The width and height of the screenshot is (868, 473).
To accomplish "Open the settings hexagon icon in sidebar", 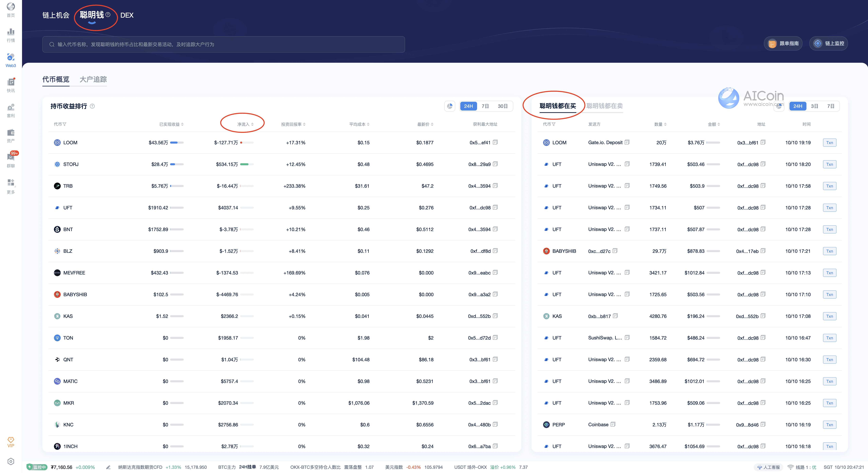I will click(x=11, y=461).
